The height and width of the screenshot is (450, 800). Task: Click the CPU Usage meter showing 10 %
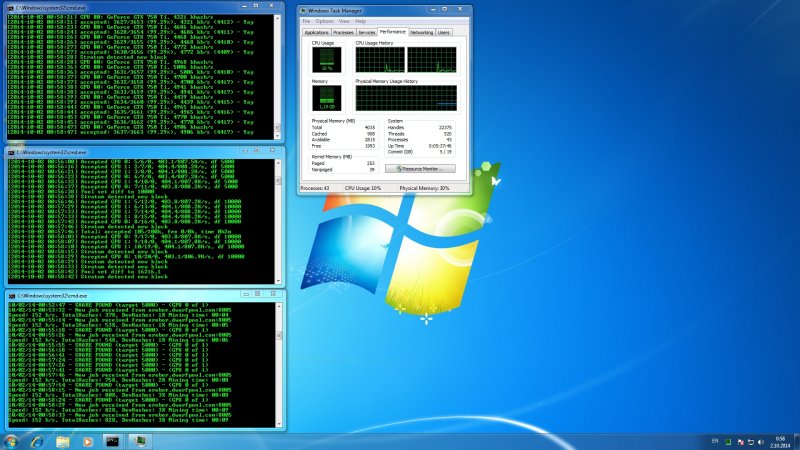[327, 60]
